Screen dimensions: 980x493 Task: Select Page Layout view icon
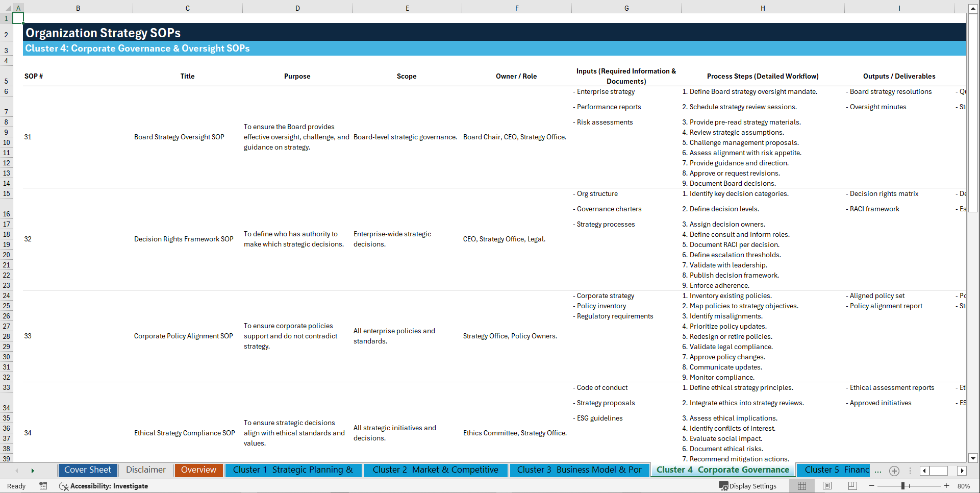827,486
